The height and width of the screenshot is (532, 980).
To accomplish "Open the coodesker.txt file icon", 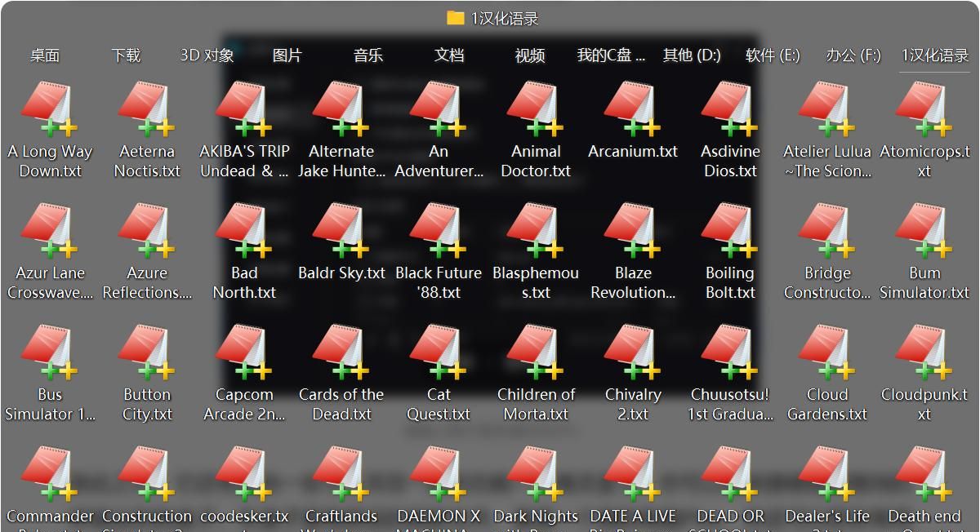I will 244,473.
